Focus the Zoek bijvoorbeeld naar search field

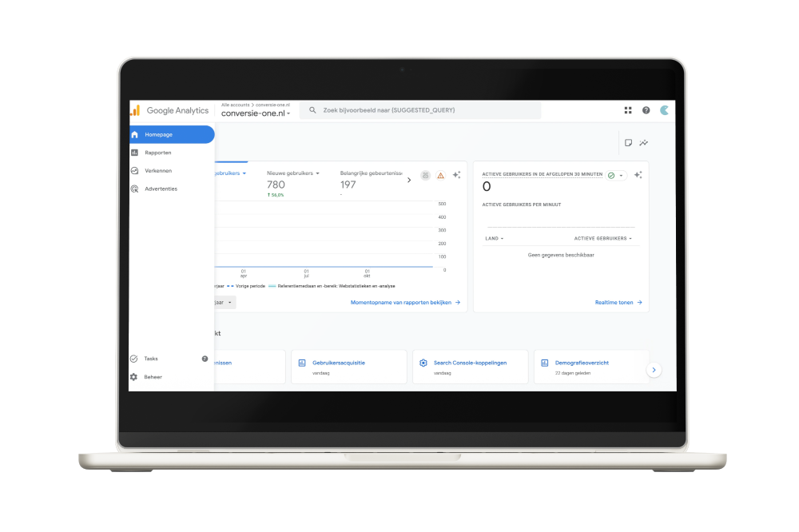(420, 110)
